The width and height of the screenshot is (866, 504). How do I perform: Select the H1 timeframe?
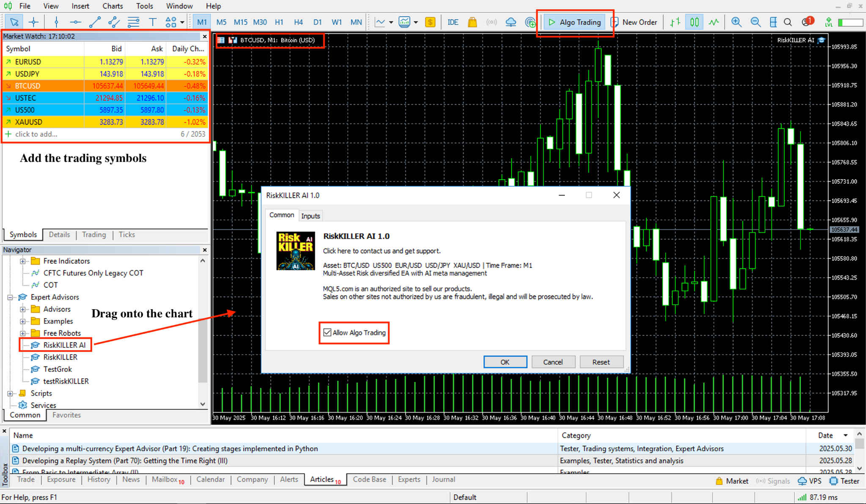[x=279, y=22]
